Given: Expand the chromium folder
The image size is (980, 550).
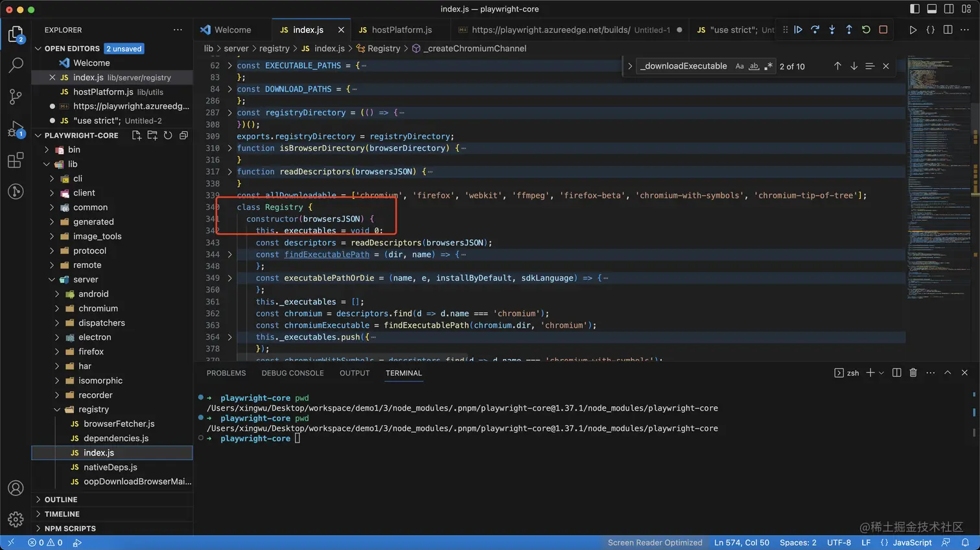Looking at the screenshot, I should pos(57,308).
